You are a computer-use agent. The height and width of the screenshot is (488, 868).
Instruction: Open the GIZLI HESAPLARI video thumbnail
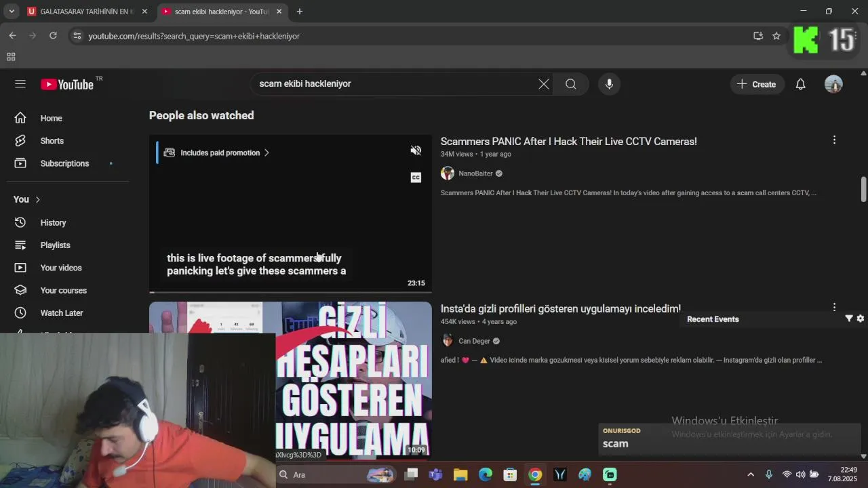point(353,380)
